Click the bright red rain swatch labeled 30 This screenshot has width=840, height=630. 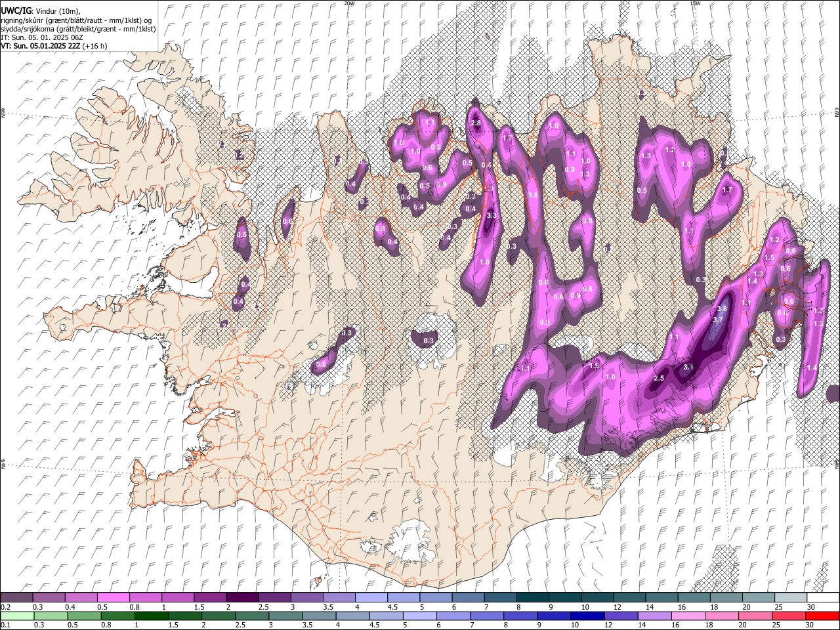822,616
